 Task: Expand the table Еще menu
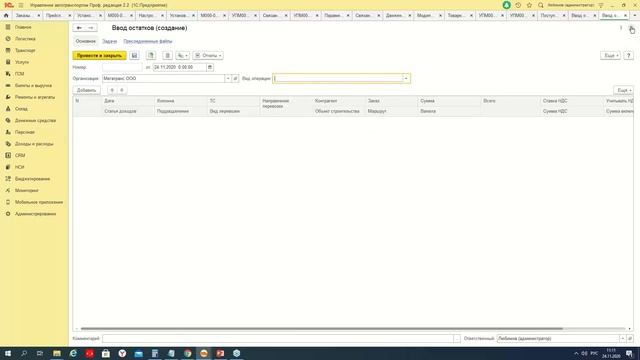(x=624, y=90)
